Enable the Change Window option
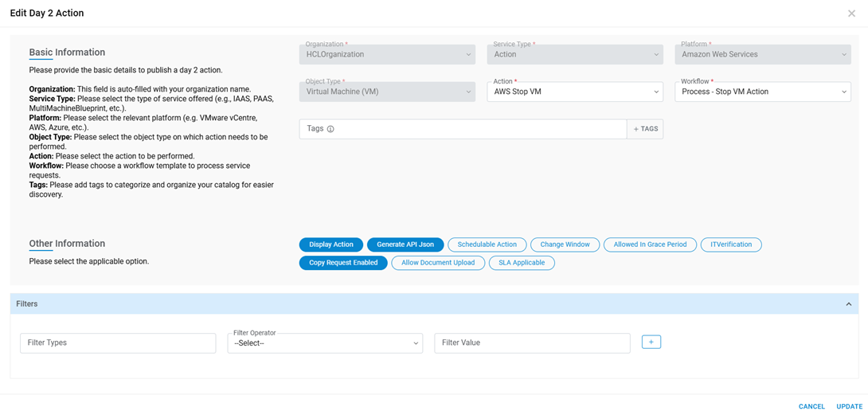Screen dimensions: 868x415 point(565,245)
